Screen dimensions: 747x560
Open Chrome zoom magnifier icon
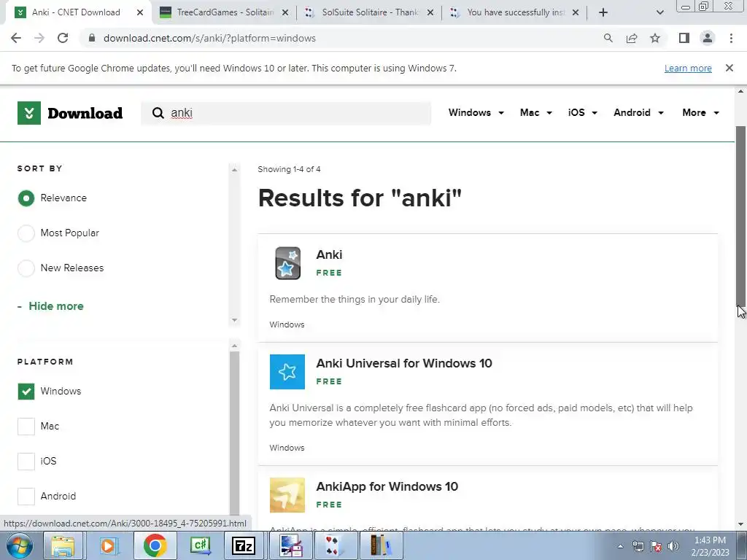(608, 38)
